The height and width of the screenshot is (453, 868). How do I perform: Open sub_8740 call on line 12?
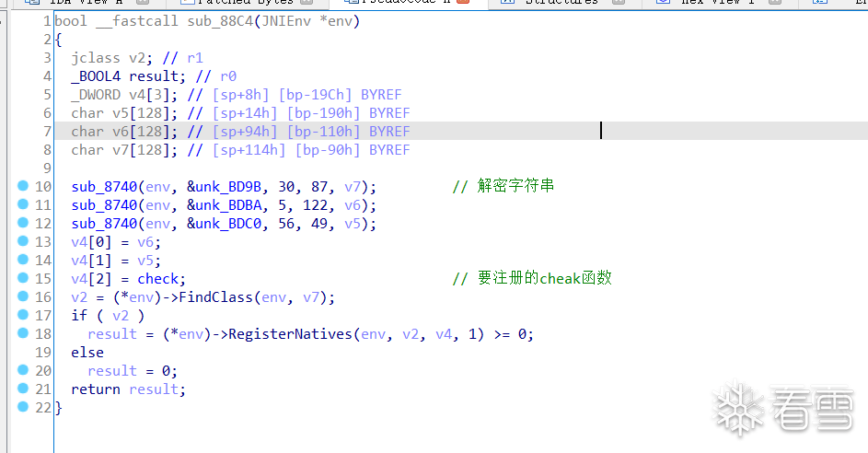[103, 224]
